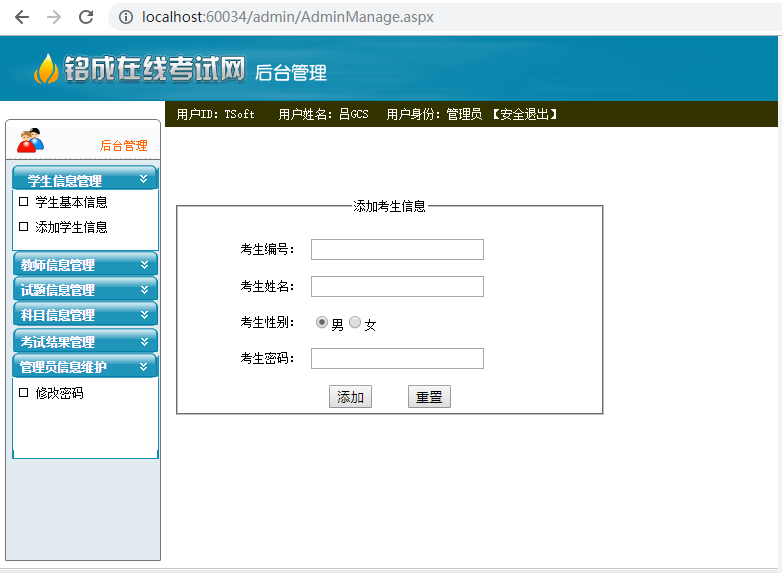
Task: Open the 添加学生信息 link
Action: (71, 227)
